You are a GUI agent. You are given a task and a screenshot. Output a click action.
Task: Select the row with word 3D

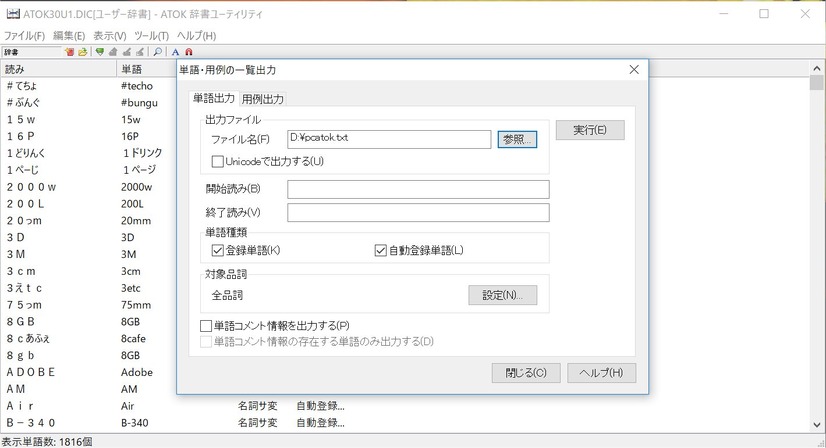(88, 238)
